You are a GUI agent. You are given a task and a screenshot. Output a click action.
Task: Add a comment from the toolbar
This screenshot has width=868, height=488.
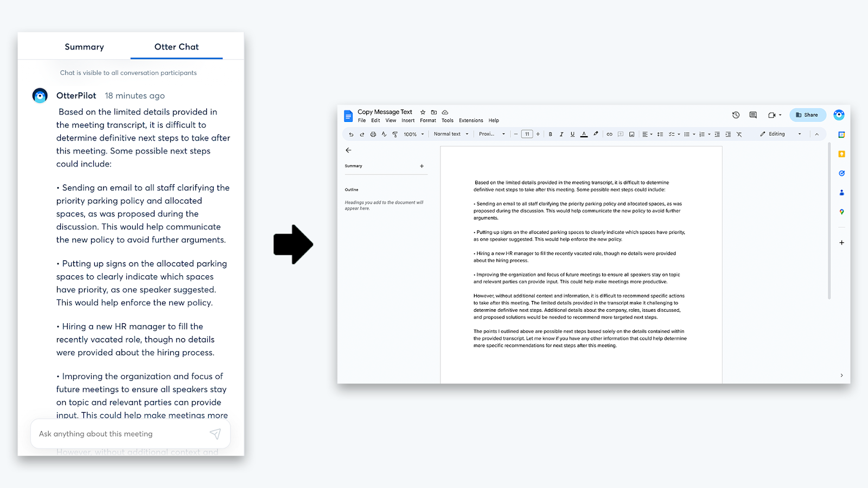point(621,134)
